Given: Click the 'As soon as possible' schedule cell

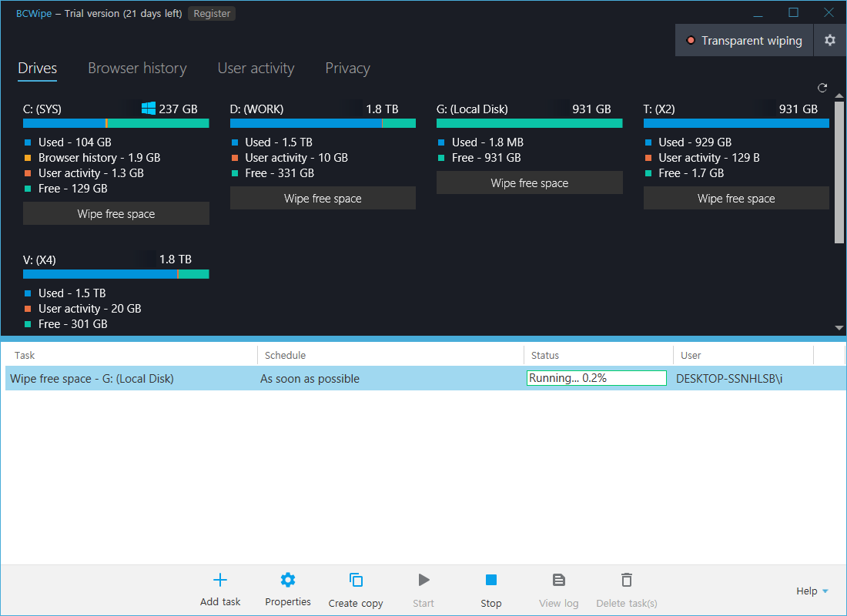Looking at the screenshot, I should coord(310,379).
